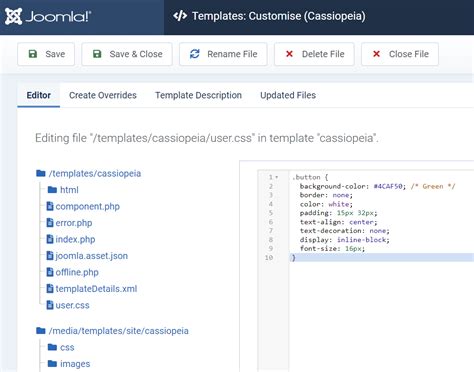This screenshot has height=372, width=474.
Task: Click the images folder icon
Action: click(52, 364)
